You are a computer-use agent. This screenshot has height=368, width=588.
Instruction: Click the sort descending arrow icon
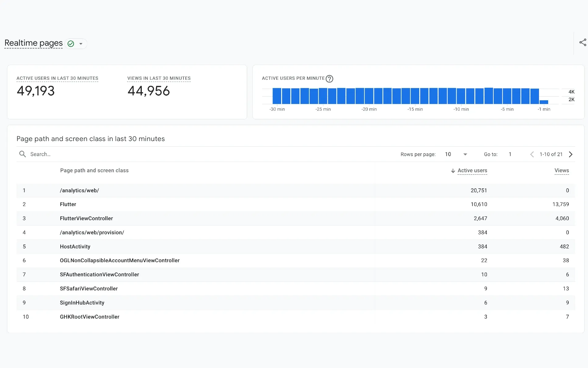coord(453,171)
